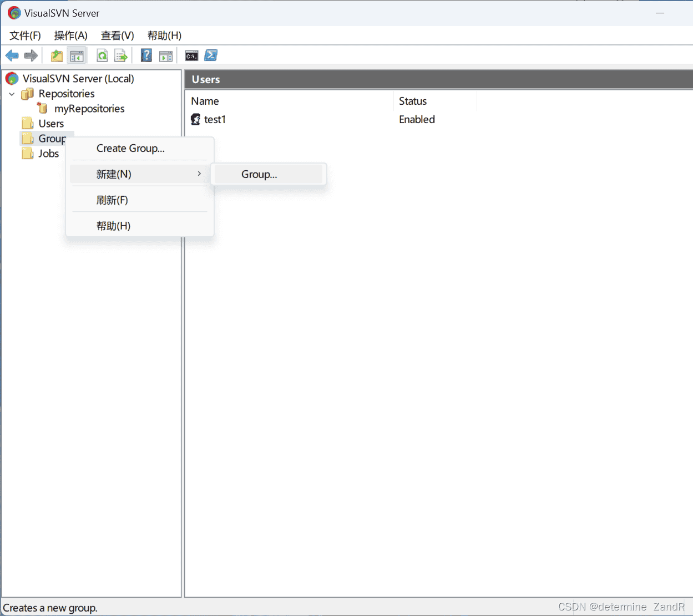The height and width of the screenshot is (616, 693).
Task: Open the 查看(V) menu
Action: click(x=117, y=35)
